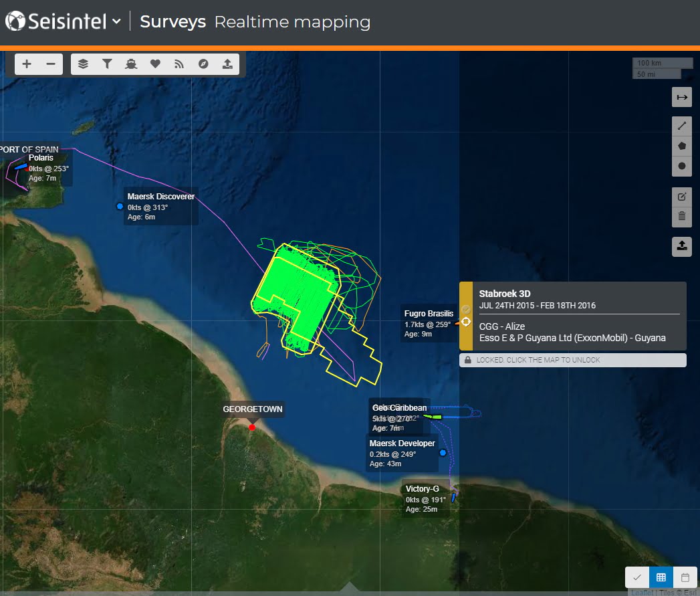Viewport: 700px width, 596px height.
Task: Open the map layers panel
Action: 83,63
